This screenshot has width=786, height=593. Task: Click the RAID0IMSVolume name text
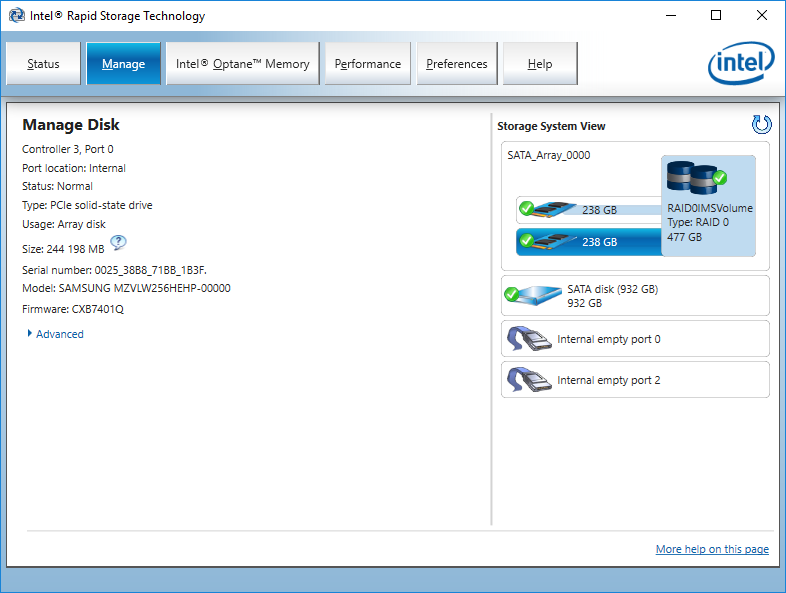(x=710, y=208)
